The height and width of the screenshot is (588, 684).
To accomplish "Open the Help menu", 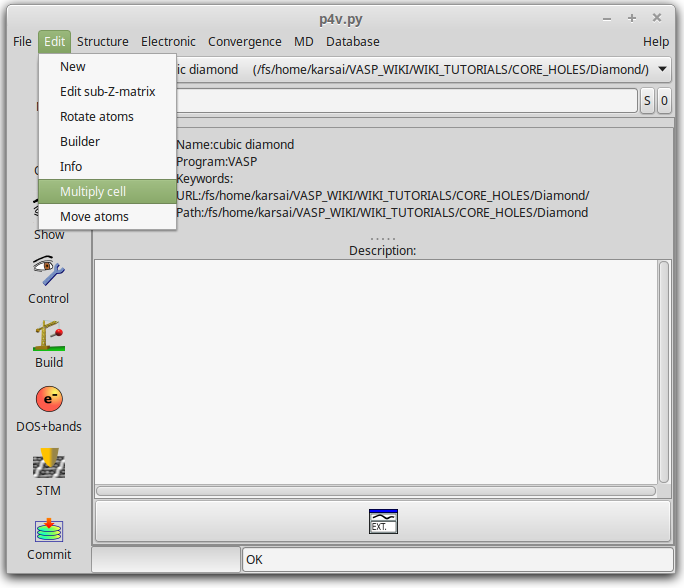I will pyautogui.click(x=656, y=42).
